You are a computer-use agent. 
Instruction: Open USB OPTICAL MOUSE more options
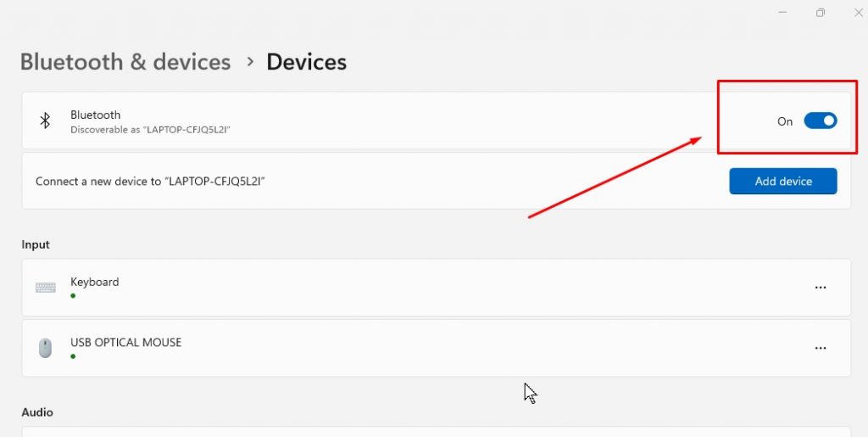820,348
